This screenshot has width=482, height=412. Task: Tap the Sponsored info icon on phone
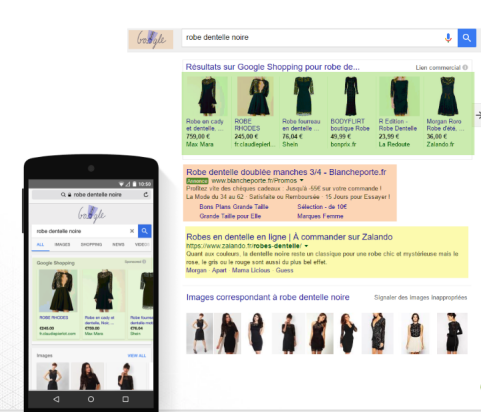click(144, 262)
